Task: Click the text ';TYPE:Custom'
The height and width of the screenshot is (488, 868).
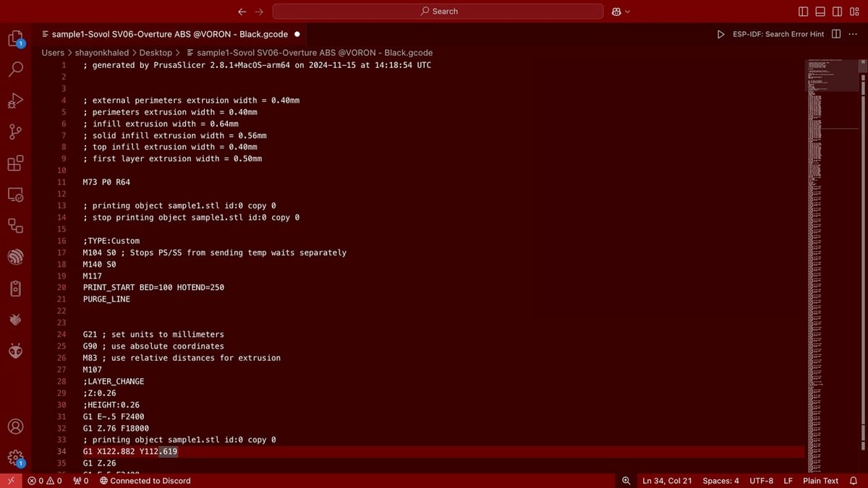Action: point(111,241)
